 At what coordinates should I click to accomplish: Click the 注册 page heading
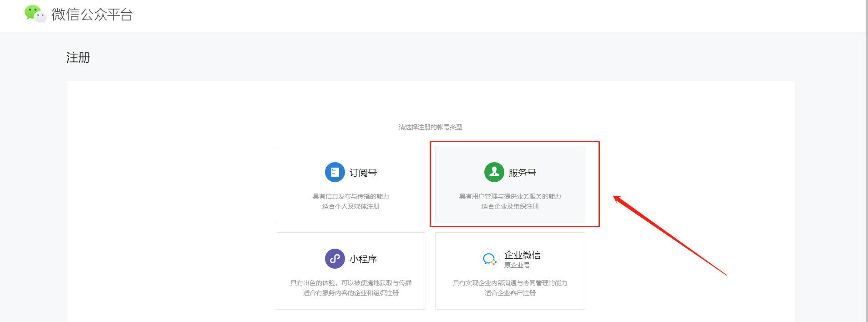[78, 57]
